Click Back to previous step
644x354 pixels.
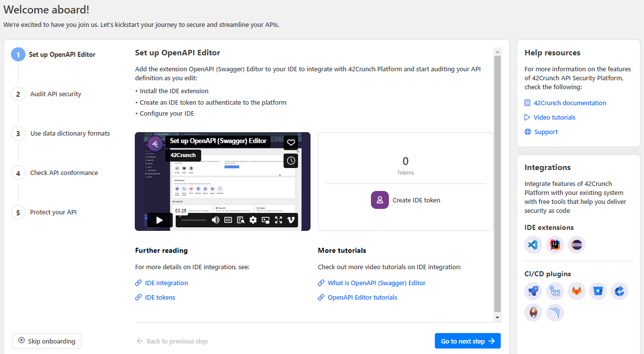172,341
